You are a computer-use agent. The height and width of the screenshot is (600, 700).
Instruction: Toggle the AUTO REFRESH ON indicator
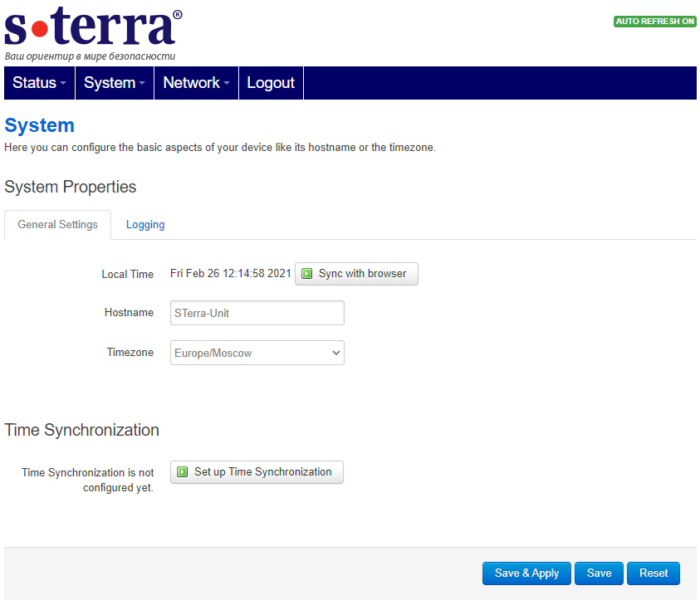(x=654, y=22)
